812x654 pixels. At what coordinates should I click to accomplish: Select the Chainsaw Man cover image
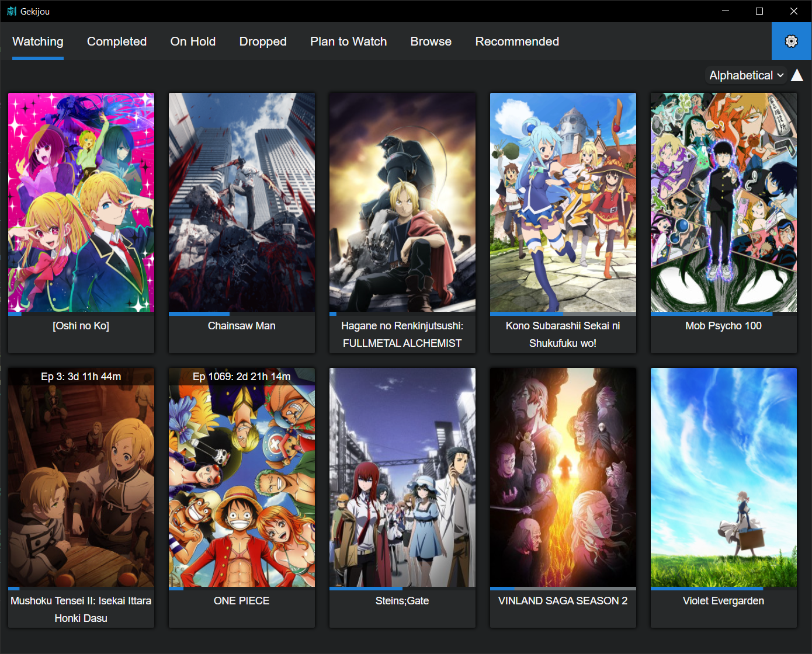click(x=242, y=202)
